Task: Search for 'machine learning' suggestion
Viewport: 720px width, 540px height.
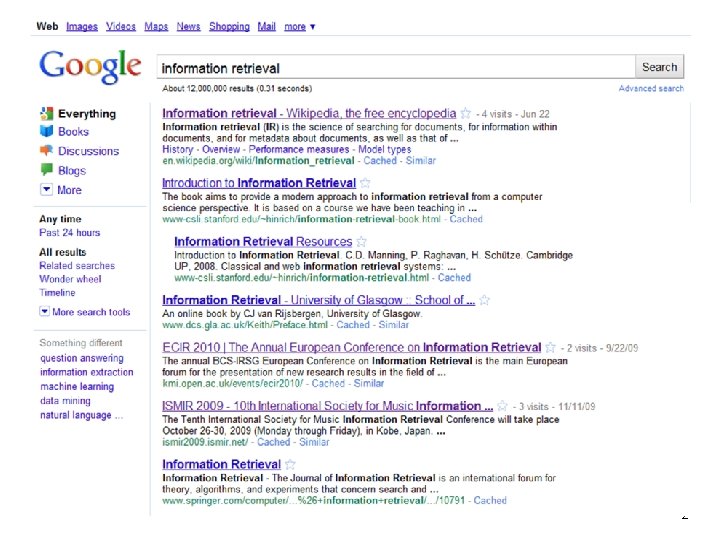Action: [x=77, y=387]
